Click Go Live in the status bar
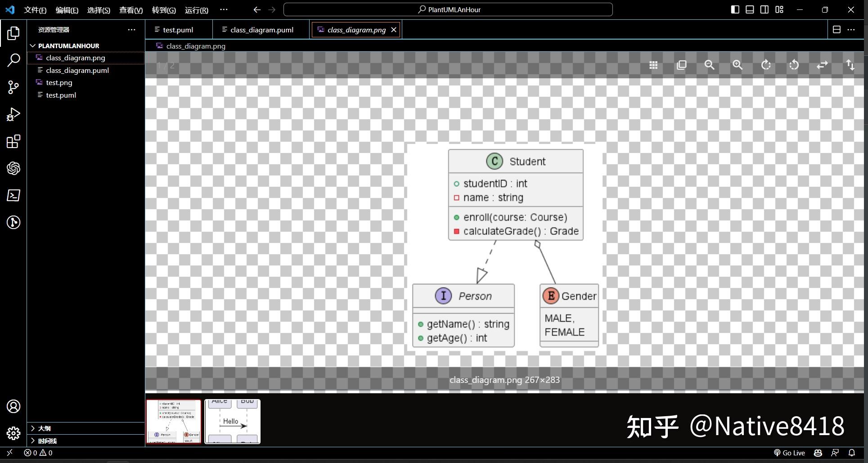This screenshot has height=463, width=868. point(789,453)
